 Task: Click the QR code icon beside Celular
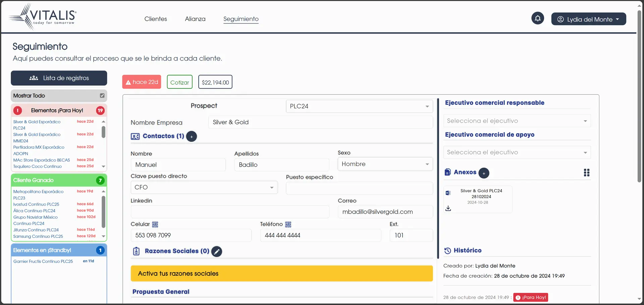[x=155, y=224]
